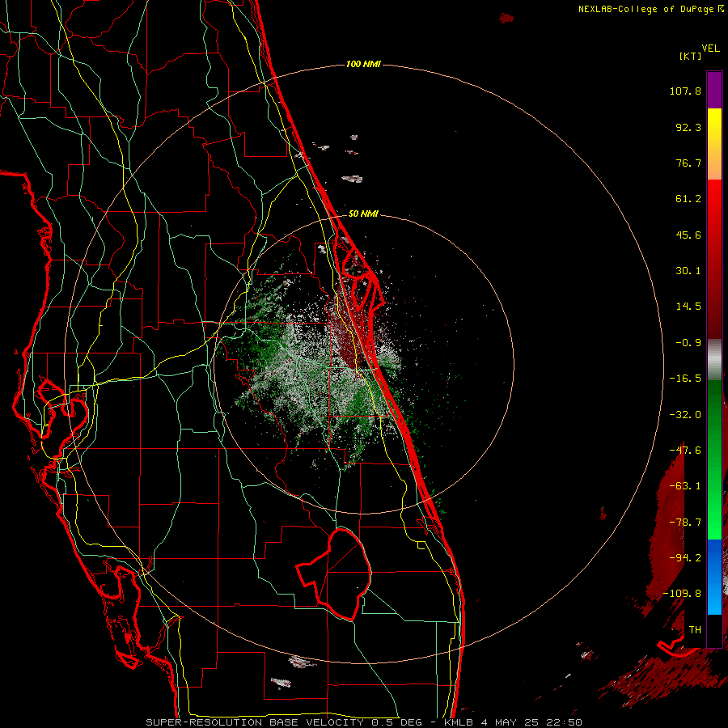Select the 92.3 legend value
The width and height of the screenshot is (728, 728).
coord(688,127)
